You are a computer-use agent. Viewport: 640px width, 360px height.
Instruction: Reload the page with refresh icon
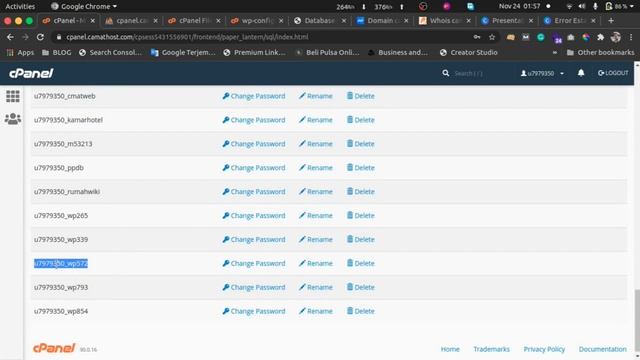click(40, 37)
